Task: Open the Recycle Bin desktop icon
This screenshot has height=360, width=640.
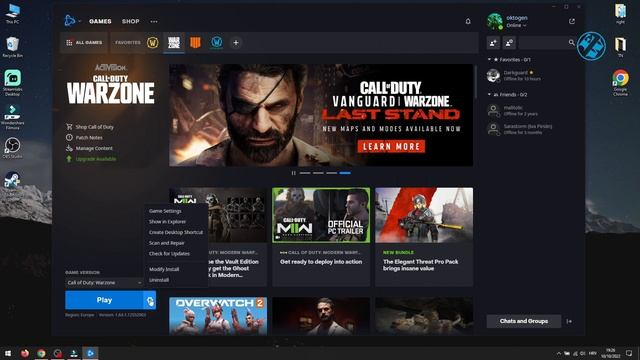Action: pos(13,47)
